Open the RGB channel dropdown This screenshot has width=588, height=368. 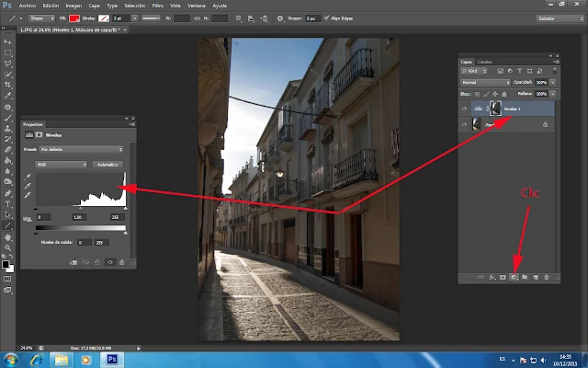[62, 165]
